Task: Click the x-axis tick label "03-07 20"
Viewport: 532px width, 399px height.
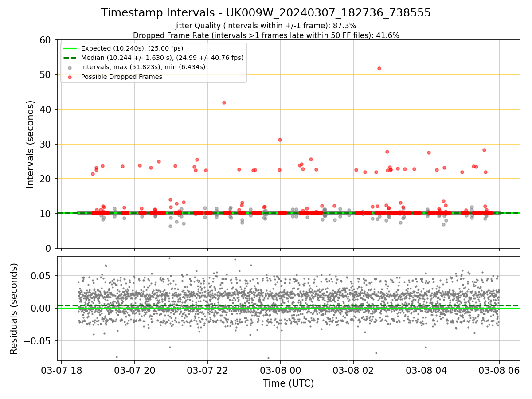Action: tap(134, 370)
